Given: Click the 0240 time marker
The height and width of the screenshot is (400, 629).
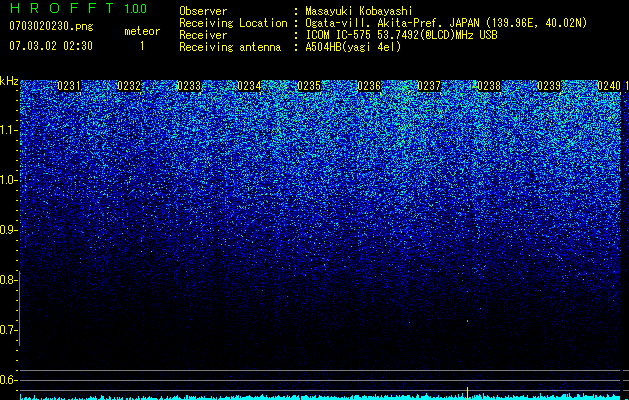Looking at the screenshot, I should (x=609, y=86).
